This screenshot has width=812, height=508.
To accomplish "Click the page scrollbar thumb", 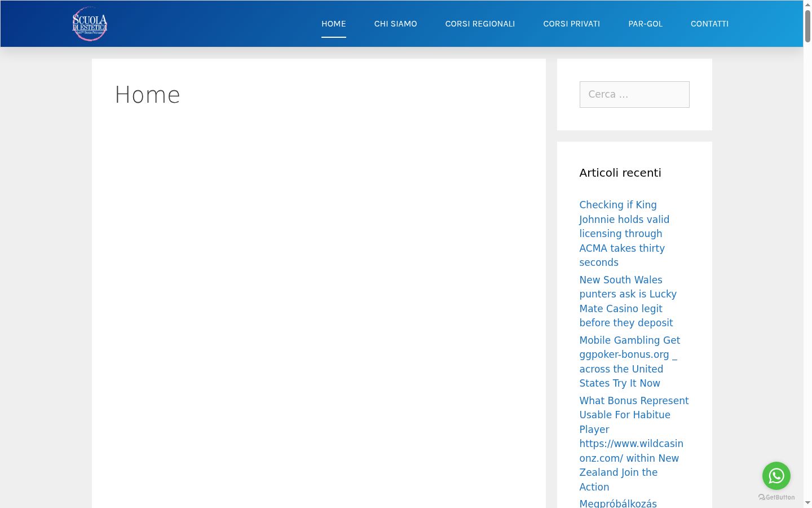I will 807,26.
